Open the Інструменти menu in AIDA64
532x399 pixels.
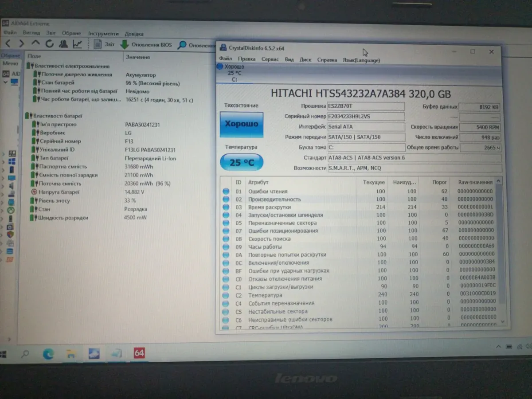[x=103, y=34]
